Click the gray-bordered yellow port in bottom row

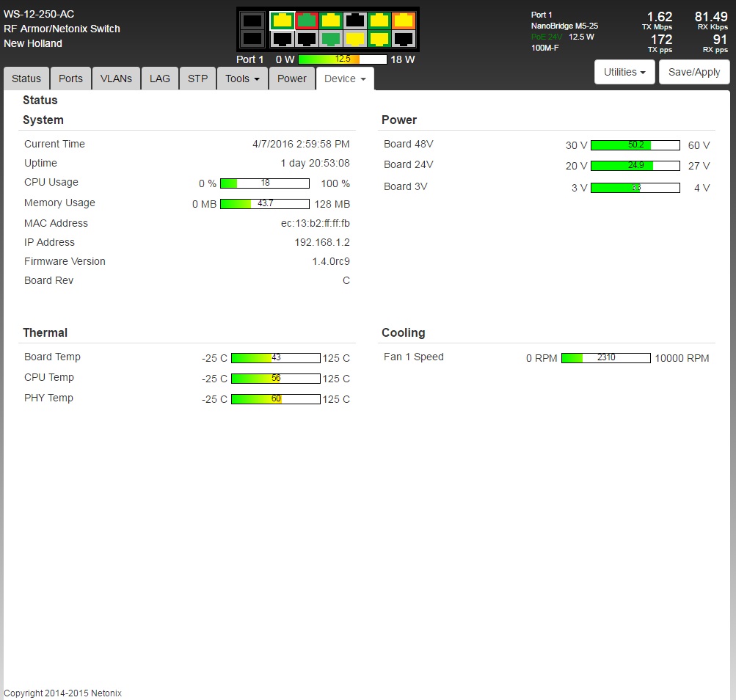pos(355,38)
